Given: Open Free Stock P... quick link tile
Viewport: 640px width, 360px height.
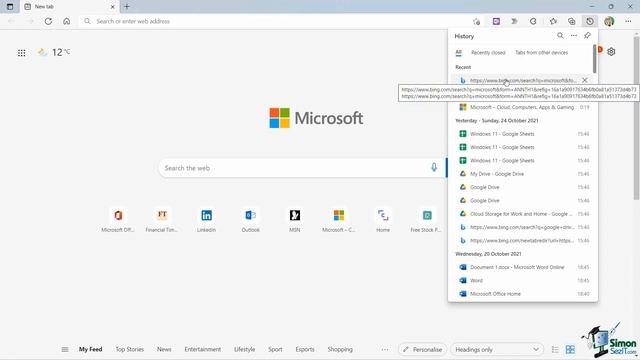Looking at the screenshot, I should (427, 220).
